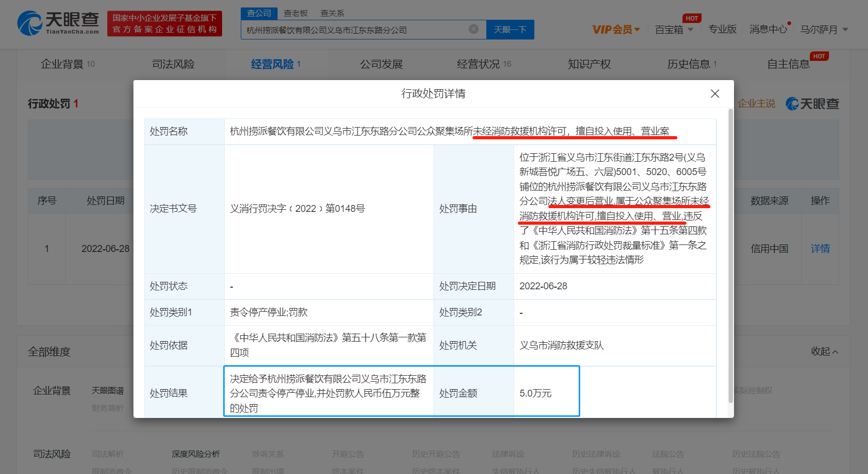Click the 天眼一下 search button
Viewport: 868px width, 474px height.
(x=510, y=29)
